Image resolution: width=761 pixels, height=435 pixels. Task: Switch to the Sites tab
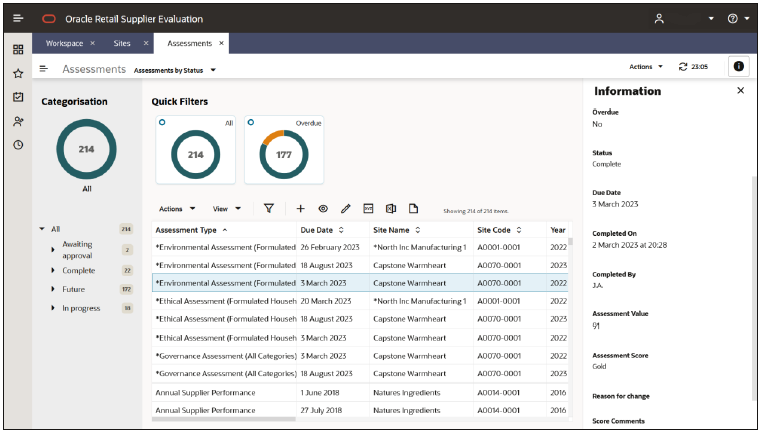(122, 43)
